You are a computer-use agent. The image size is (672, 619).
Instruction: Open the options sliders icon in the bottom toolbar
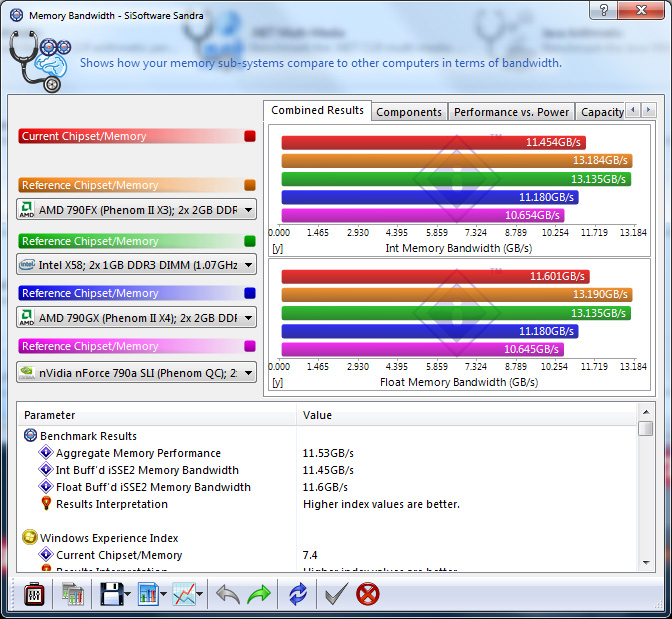34,595
